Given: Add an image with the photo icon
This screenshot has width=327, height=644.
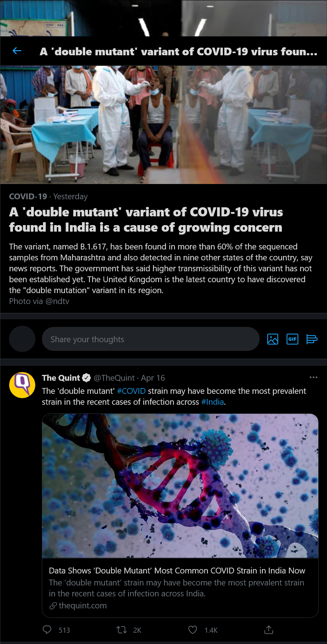Looking at the screenshot, I should (x=273, y=339).
